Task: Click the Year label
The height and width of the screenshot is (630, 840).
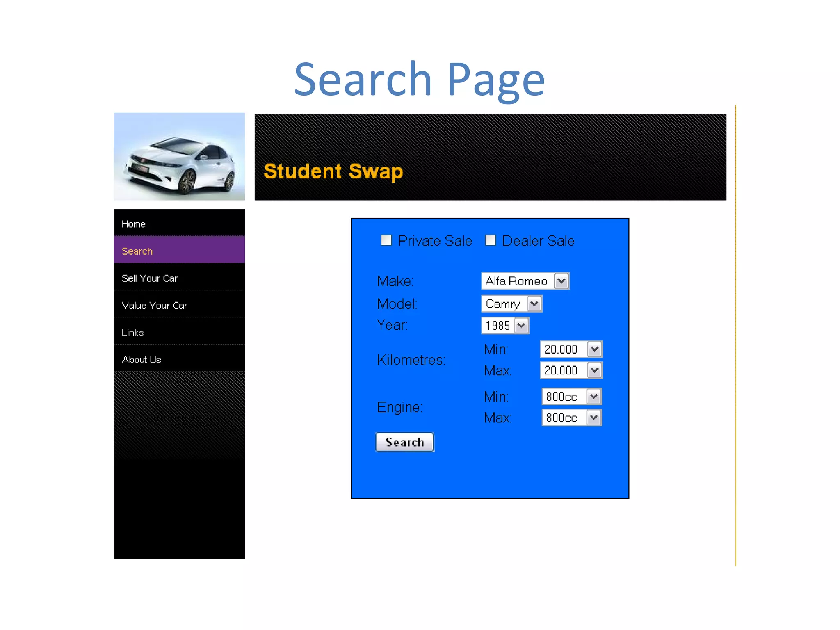Action: coord(392,325)
